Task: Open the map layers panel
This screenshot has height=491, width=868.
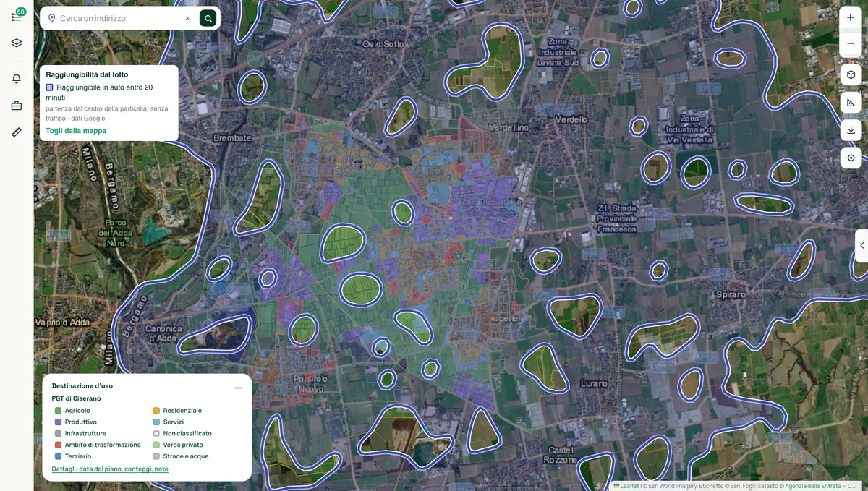Action: click(17, 43)
